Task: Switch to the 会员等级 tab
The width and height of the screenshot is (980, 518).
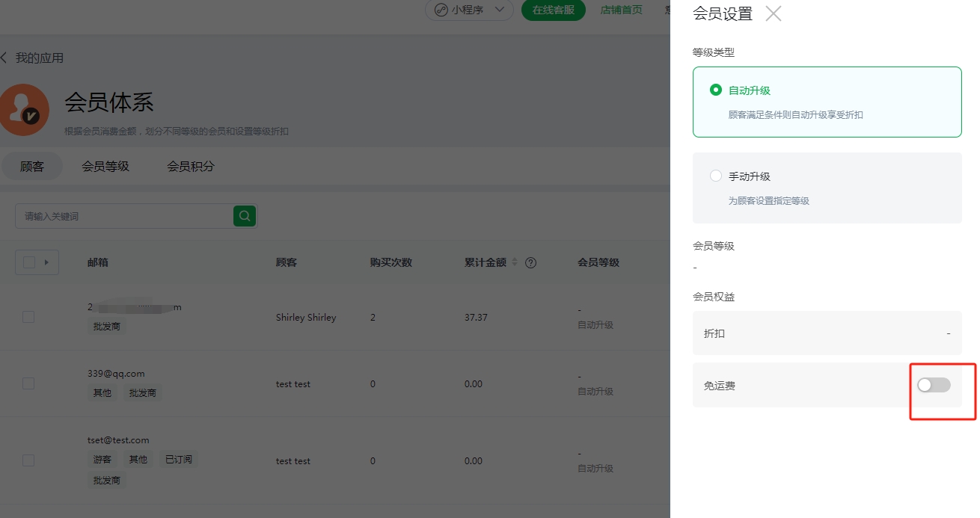Action: click(105, 166)
